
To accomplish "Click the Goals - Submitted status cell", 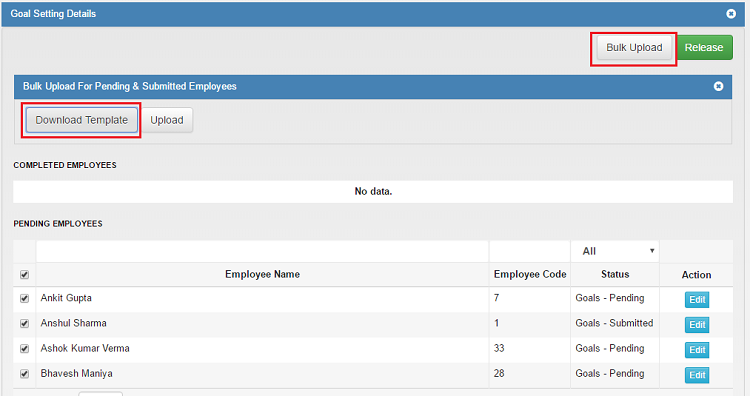I will coord(615,324).
